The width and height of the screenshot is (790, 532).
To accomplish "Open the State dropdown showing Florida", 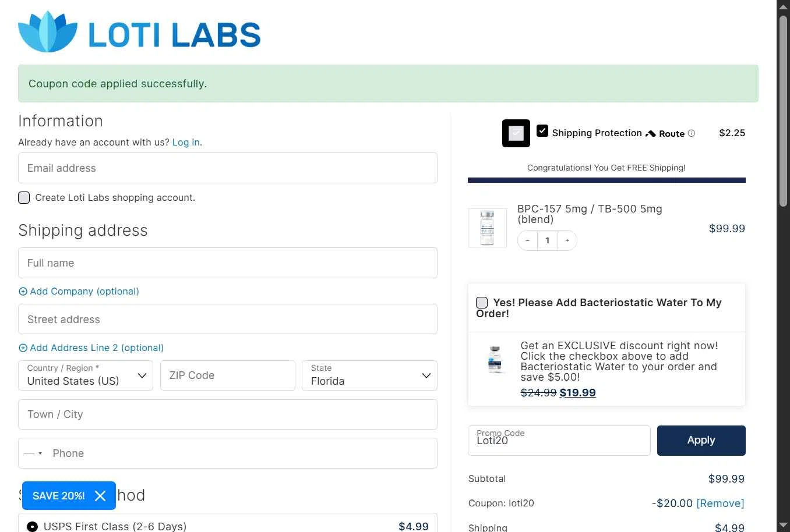I will click(369, 375).
